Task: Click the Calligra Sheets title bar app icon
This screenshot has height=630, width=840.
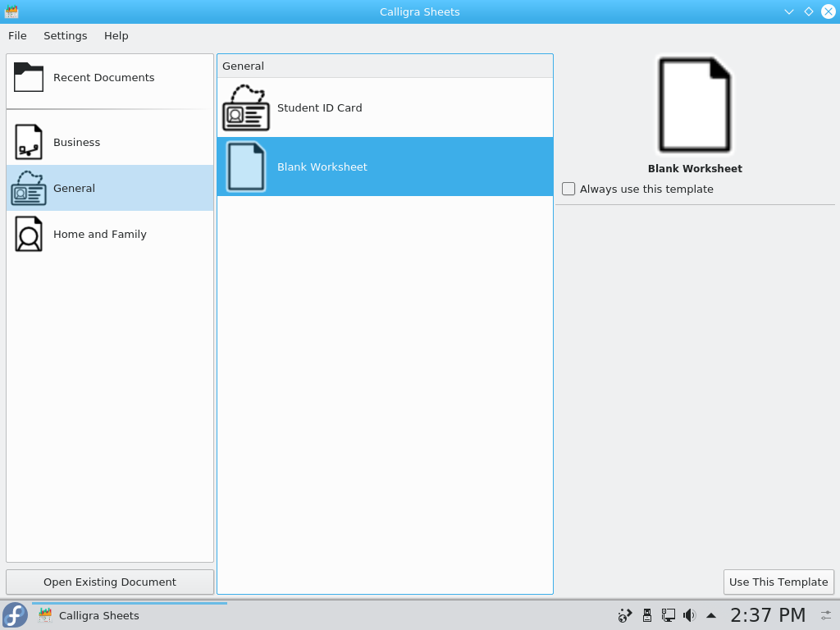Action: click(x=11, y=11)
